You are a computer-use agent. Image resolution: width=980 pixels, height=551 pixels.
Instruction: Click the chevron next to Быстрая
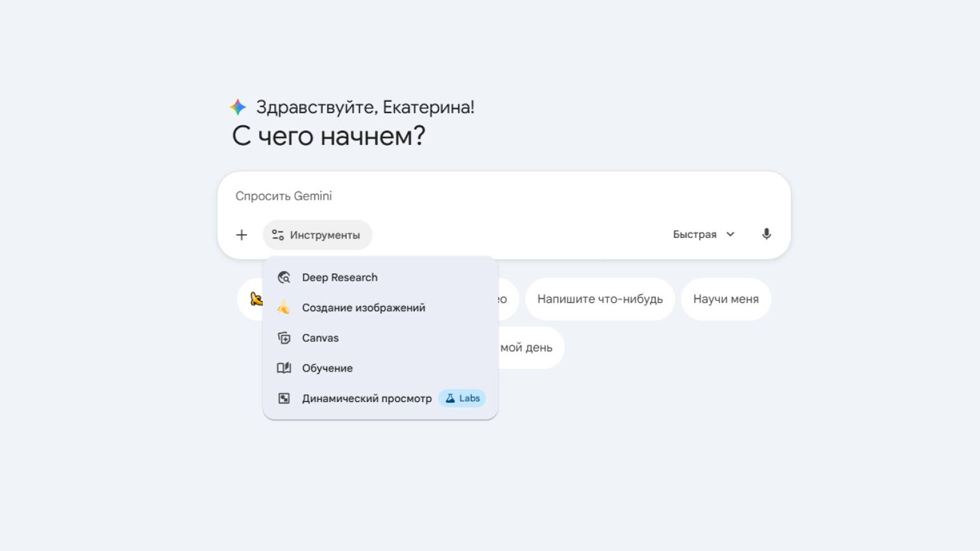pos(731,234)
